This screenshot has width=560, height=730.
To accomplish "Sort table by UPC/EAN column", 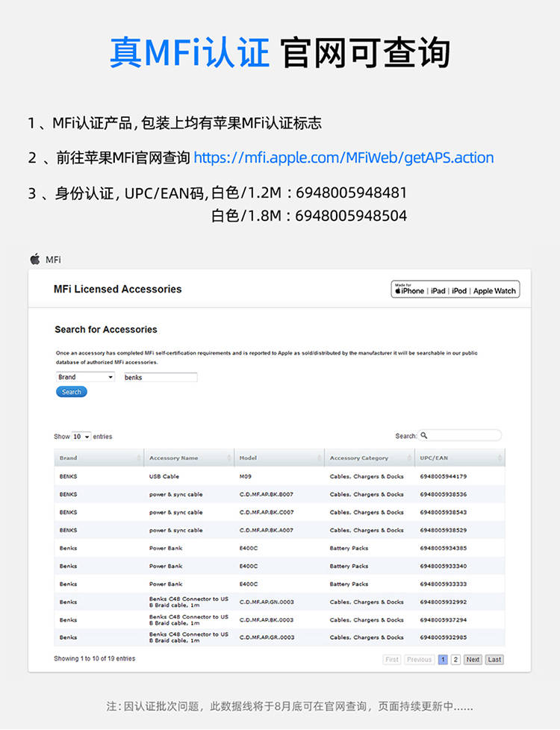I will [459, 458].
